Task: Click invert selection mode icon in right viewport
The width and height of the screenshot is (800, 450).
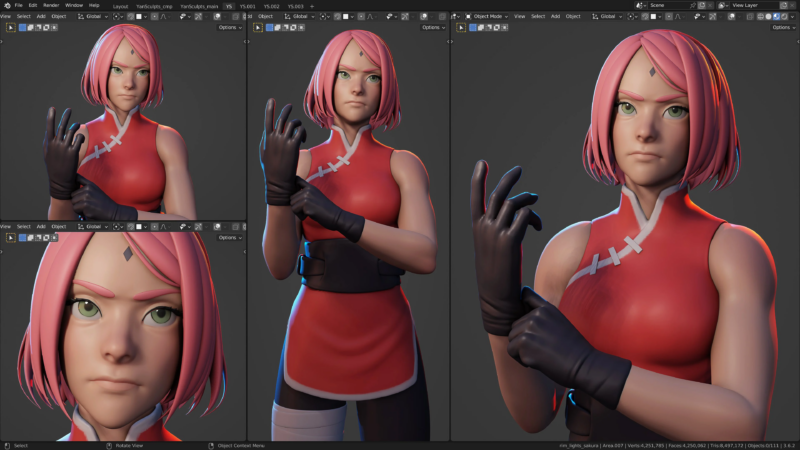Action: tap(496, 27)
